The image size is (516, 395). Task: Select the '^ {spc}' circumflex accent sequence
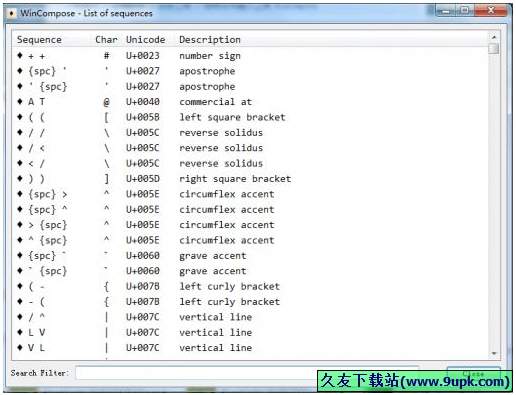pyautogui.click(x=250, y=240)
